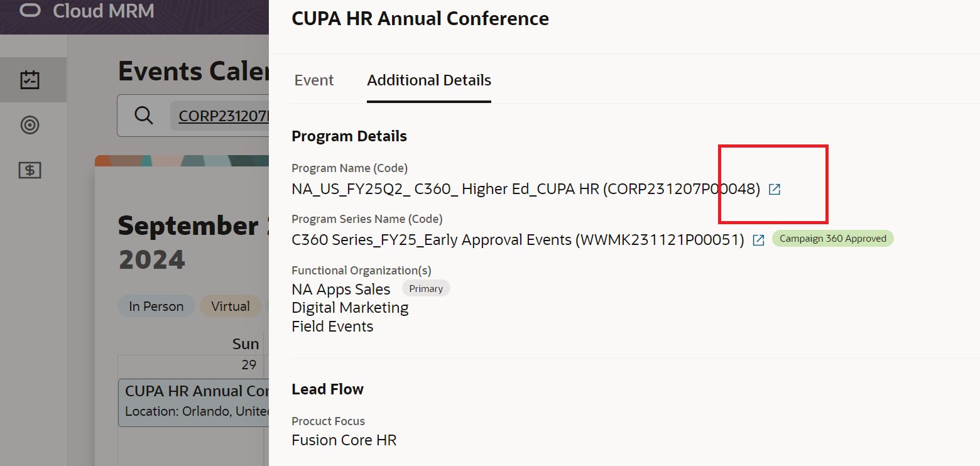
Task: Switch to the Event tab
Action: [x=314, y=80]
